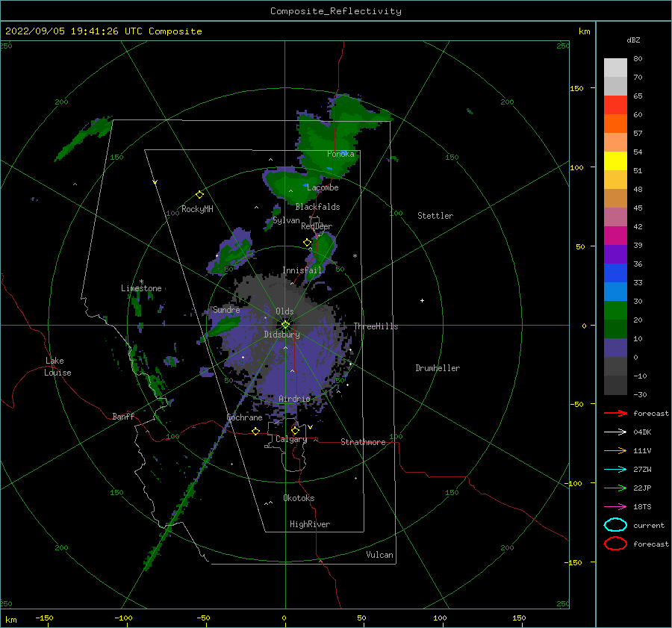This screenshot has height=628, width=672.
Task: Click the red forecast arrow in legend
Action: (615, 413)
